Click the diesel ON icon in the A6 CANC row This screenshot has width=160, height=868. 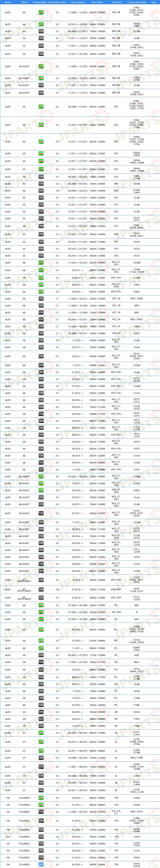point(41,334)
